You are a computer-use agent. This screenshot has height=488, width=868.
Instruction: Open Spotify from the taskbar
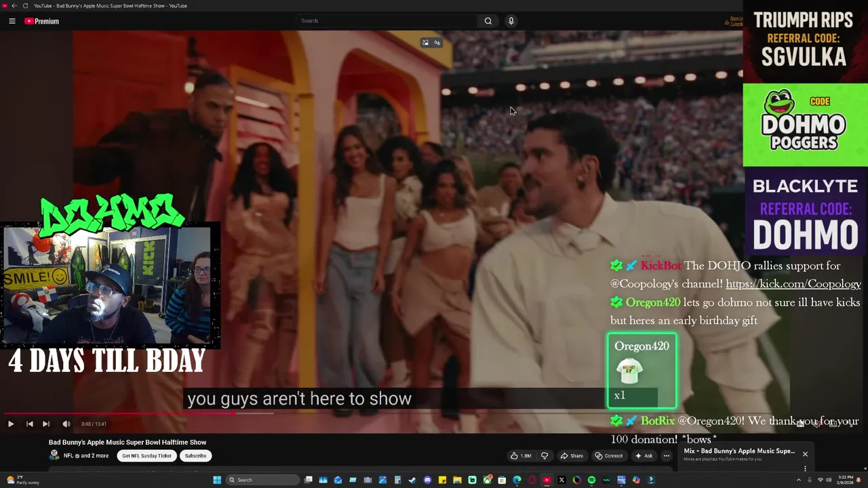click(x=591, y=480)
